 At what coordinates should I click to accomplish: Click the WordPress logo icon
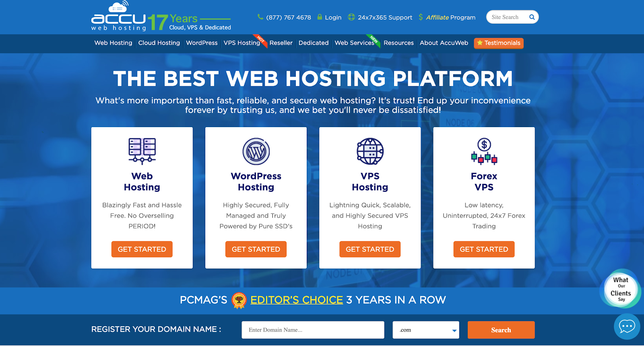coord(256,151)
